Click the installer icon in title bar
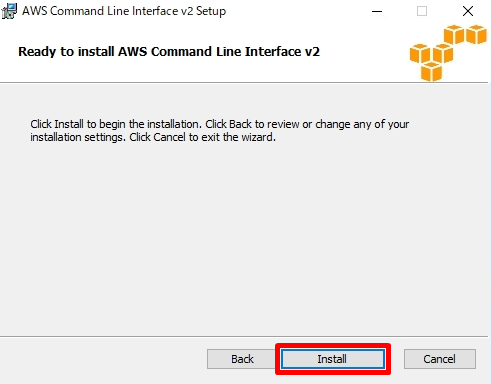This screenshot has width=491, height=384. pos(9,11)
